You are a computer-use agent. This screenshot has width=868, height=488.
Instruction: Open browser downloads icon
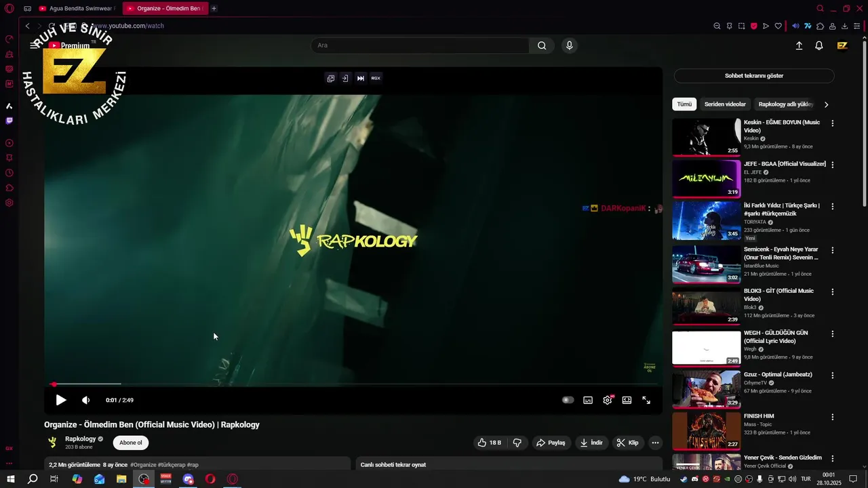coord(845,26)
